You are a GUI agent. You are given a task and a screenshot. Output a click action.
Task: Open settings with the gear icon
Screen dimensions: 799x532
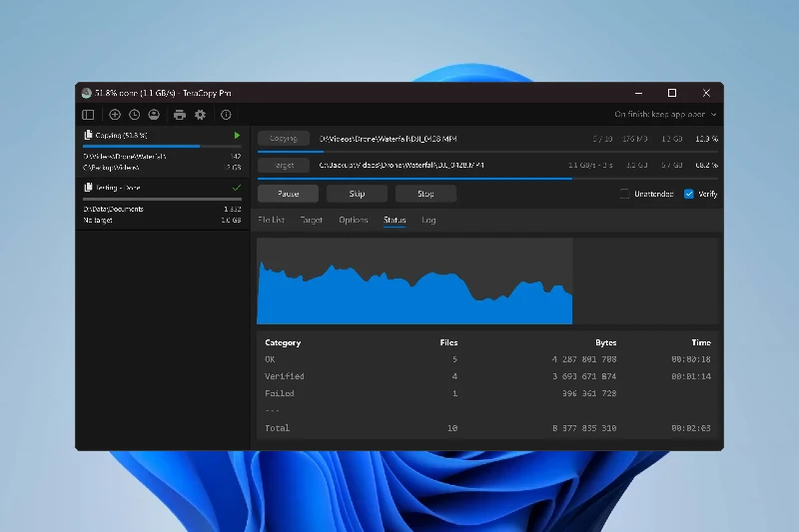[x=201, y=115]
